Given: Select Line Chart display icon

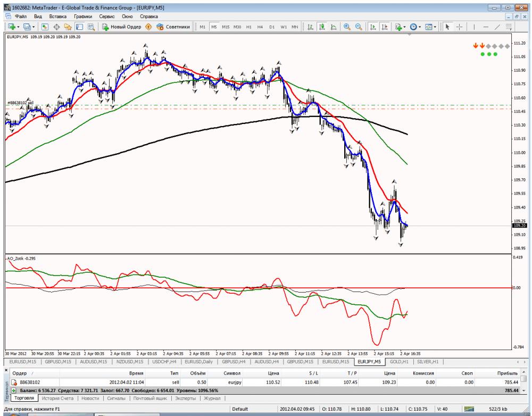Looking at the screenshot, I should coord(333,27).
